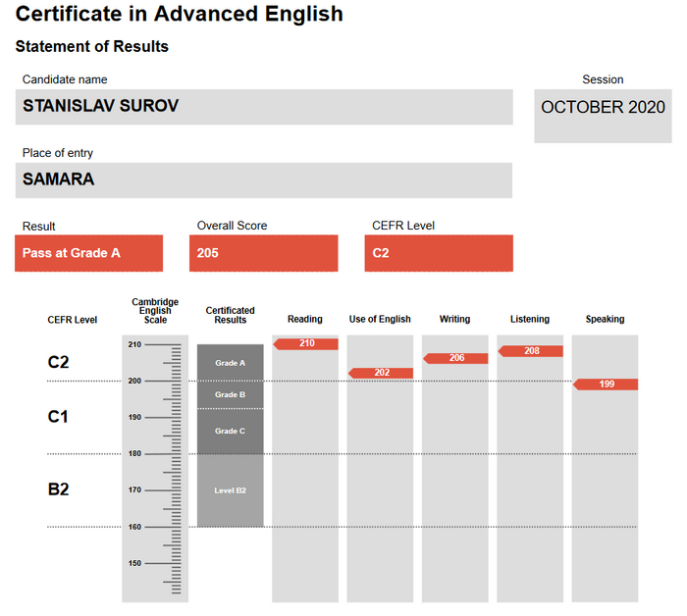Click the Writing score marker 206
The height and width of the screenshot is (616, 687).
coord(455,358)
